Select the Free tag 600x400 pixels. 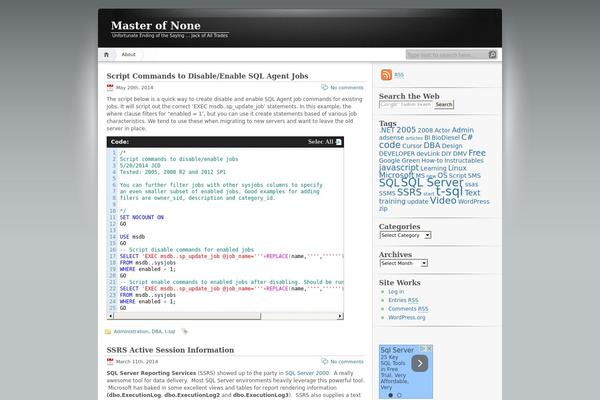coord(477,153)
